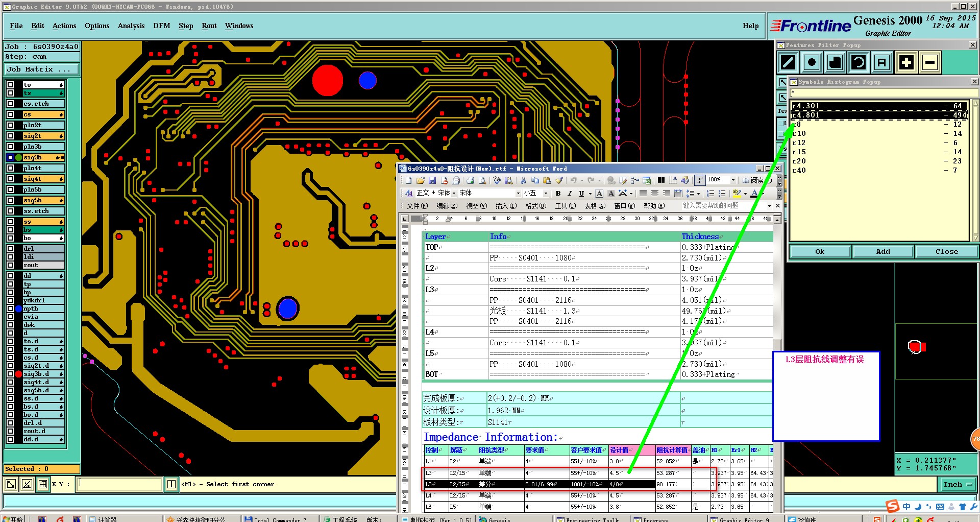Click the Add button in Symbols Histogram
Screen dimensions: 980x522
click(x=883, y=251)
